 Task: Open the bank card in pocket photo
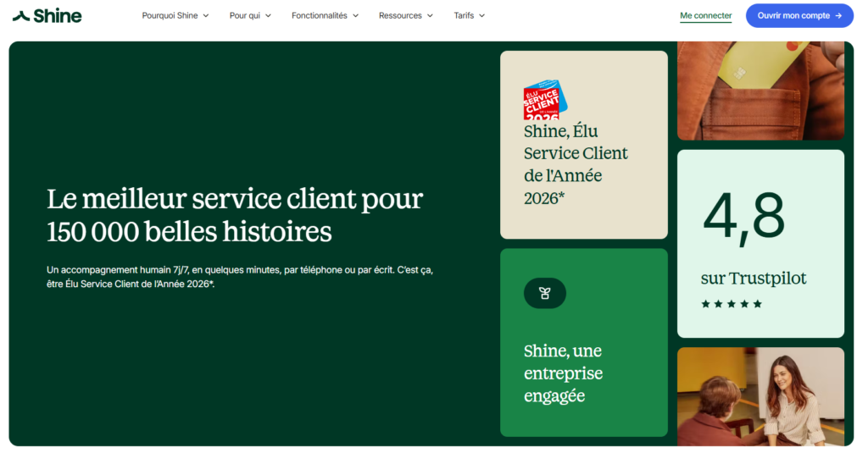pyautogui.click(x=760, y=91)
